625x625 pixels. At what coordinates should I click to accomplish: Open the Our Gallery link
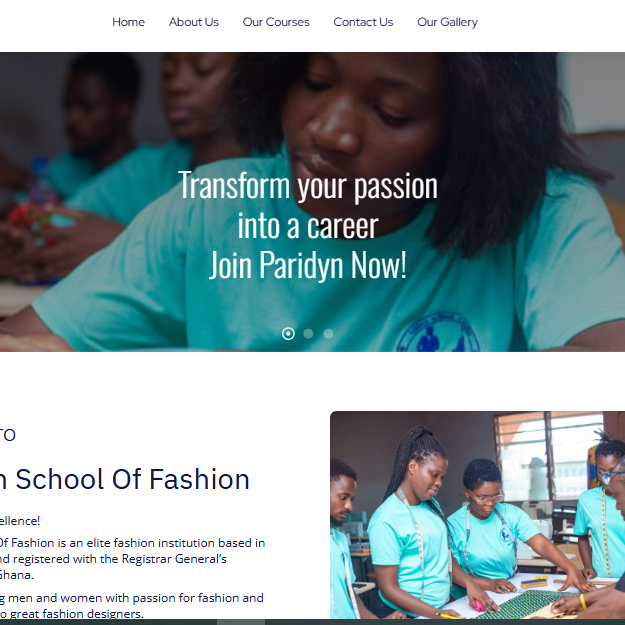[447, 22]
